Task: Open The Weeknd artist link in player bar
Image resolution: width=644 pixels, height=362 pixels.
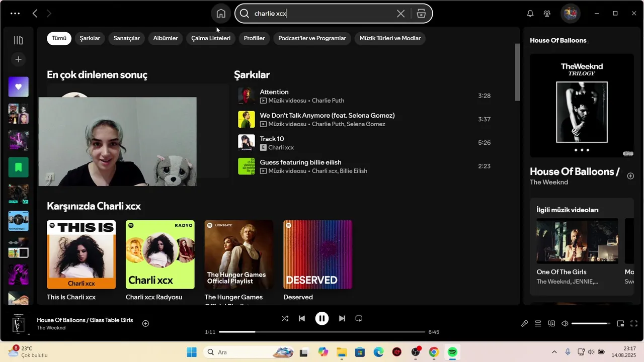Action: (51, 328)
